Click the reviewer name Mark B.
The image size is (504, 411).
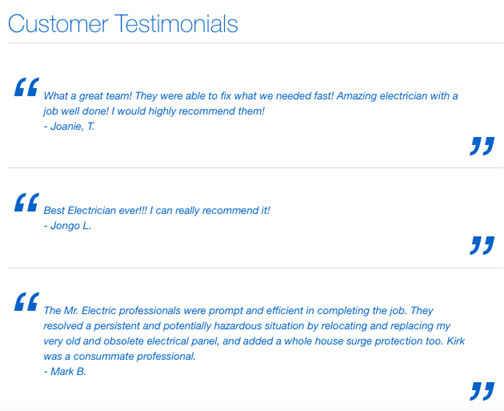tap(65, 371)
